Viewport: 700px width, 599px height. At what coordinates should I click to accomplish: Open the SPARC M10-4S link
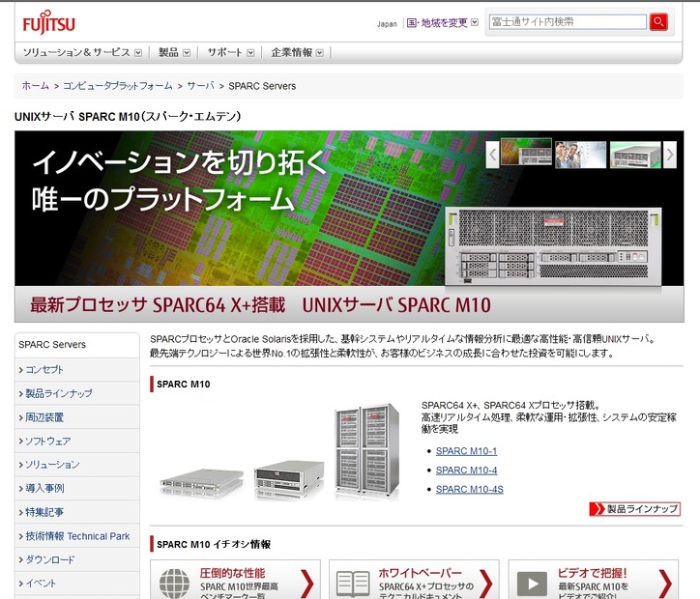pyautogui.click(x=469, y=490)
